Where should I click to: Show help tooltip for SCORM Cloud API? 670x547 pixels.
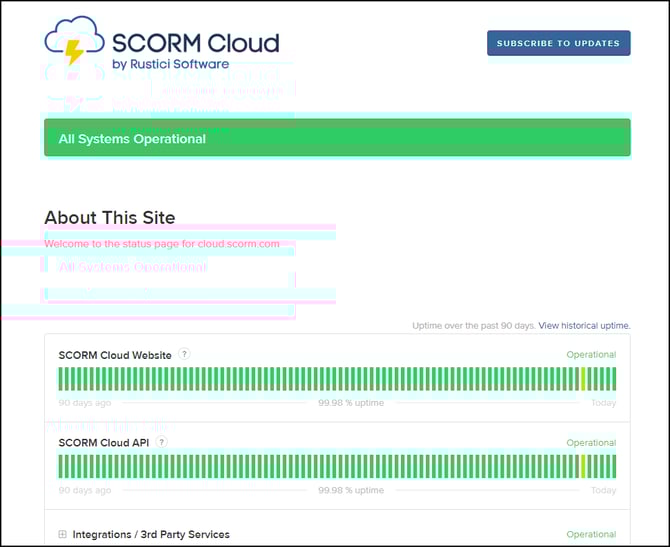pos(162,442)
